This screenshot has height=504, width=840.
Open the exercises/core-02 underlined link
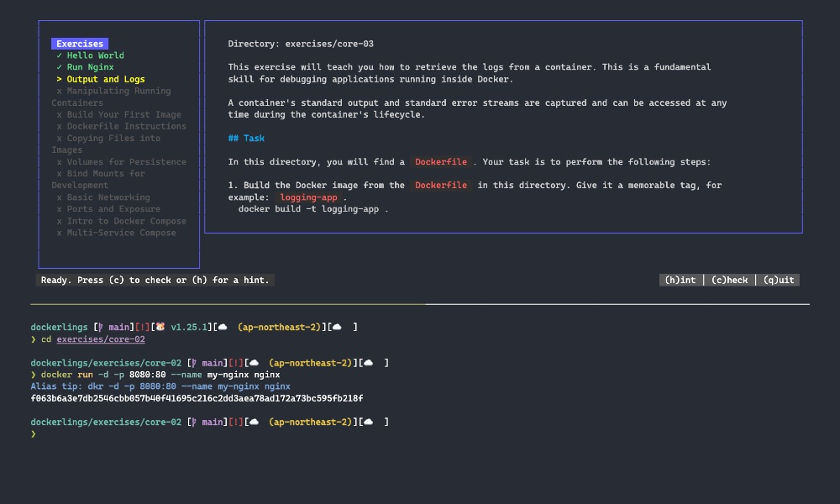click(x=100, y=339)
